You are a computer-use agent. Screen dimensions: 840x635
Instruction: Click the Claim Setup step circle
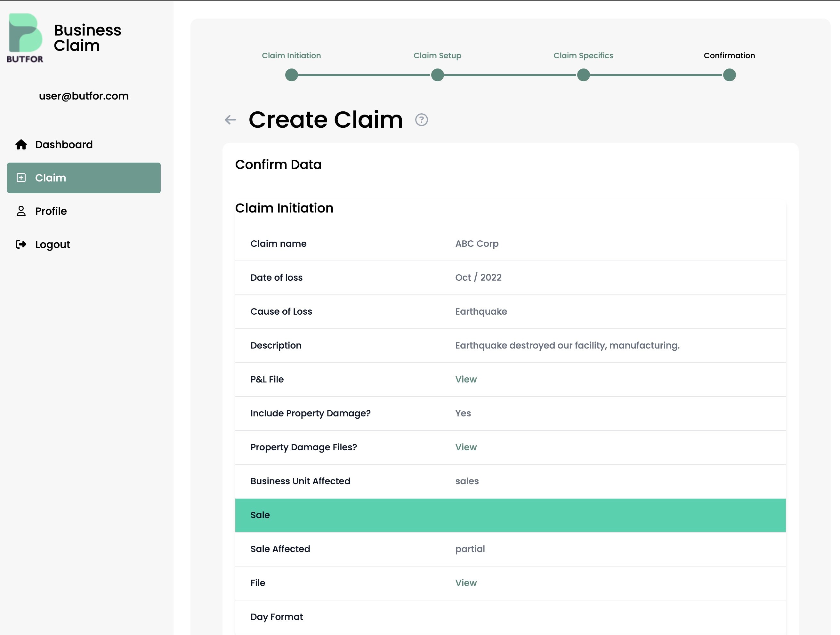437,75
